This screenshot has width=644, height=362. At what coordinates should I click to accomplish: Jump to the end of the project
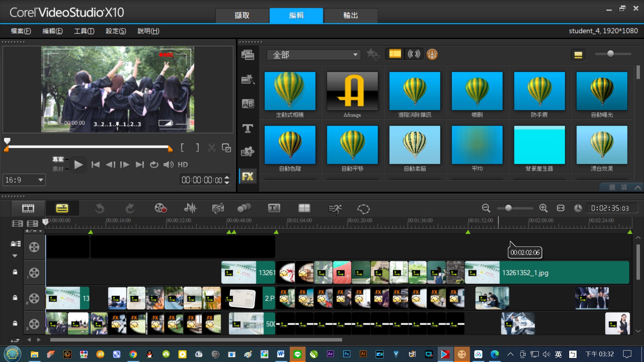point(140,165)
